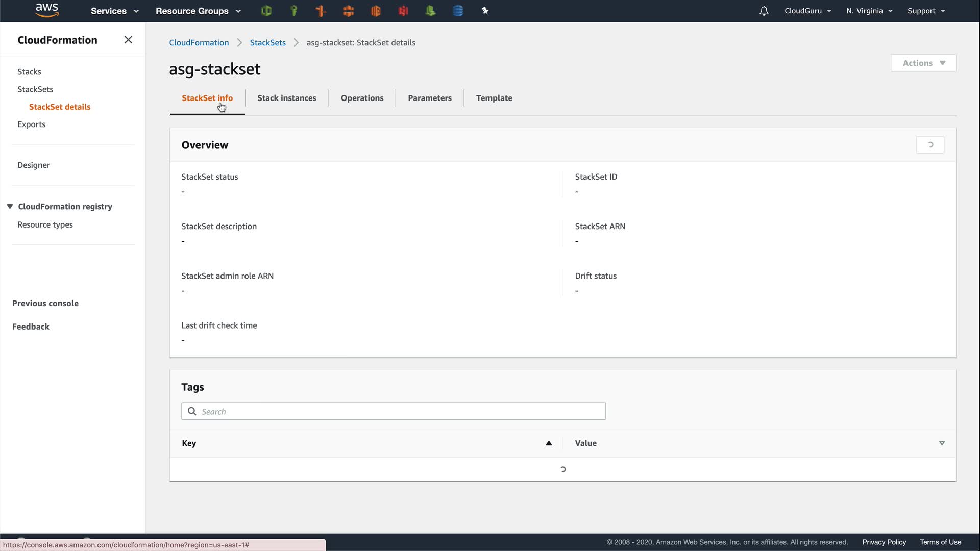Open the Template tab

click(494, 98)
